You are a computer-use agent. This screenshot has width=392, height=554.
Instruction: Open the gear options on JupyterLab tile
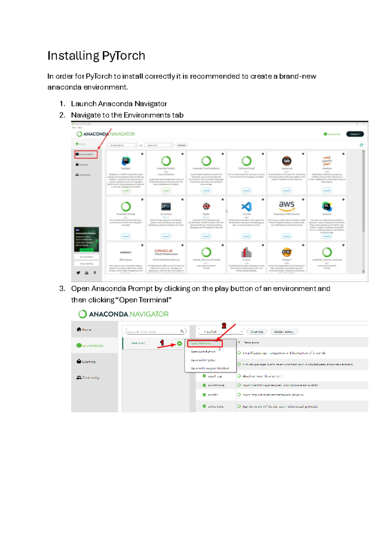(x=303, y=154)
